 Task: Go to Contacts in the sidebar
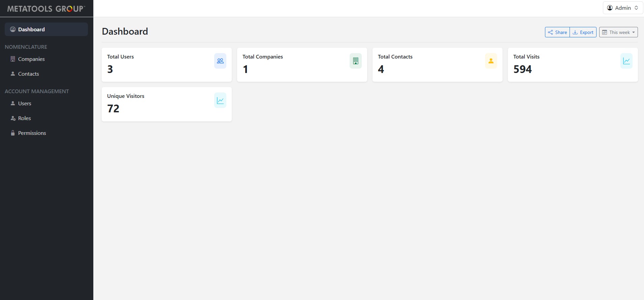28,74
